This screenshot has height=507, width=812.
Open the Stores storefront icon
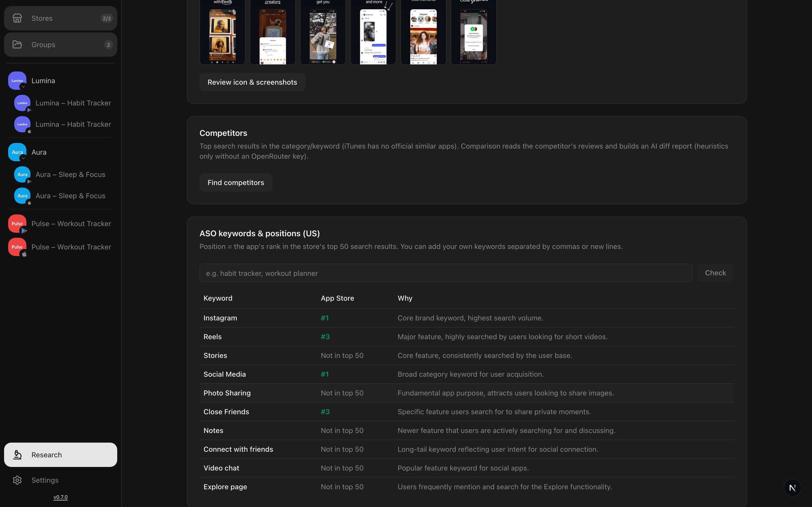(17, 18)
